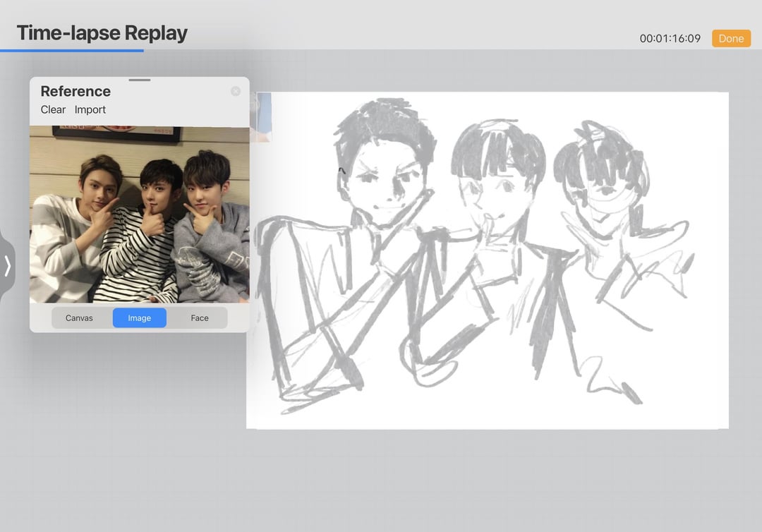Click the Time-lapse Replay title
Screen dimensions: 762x532
coord(102,33)
